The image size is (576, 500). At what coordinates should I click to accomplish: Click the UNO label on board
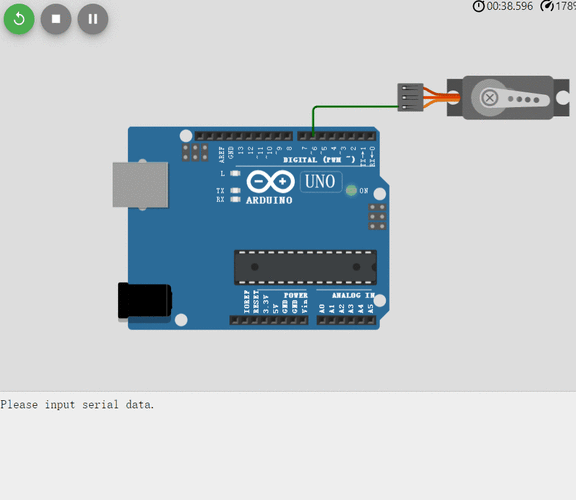(x=320, y=181)
